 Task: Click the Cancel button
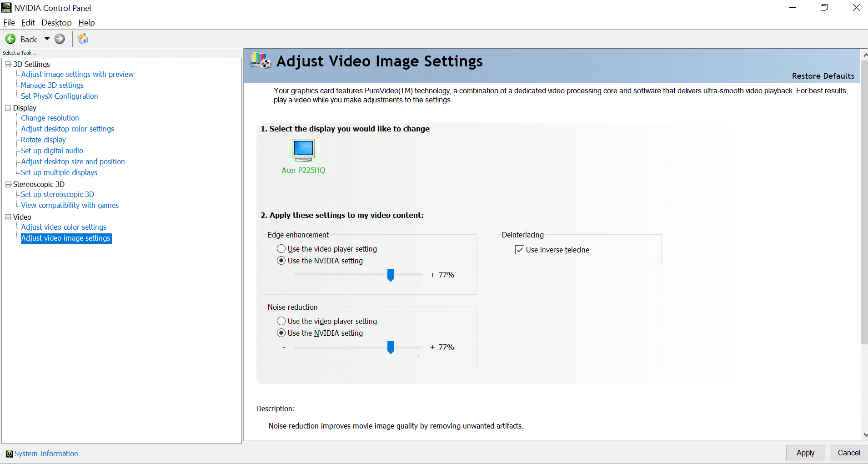click(x=849, y=453)
